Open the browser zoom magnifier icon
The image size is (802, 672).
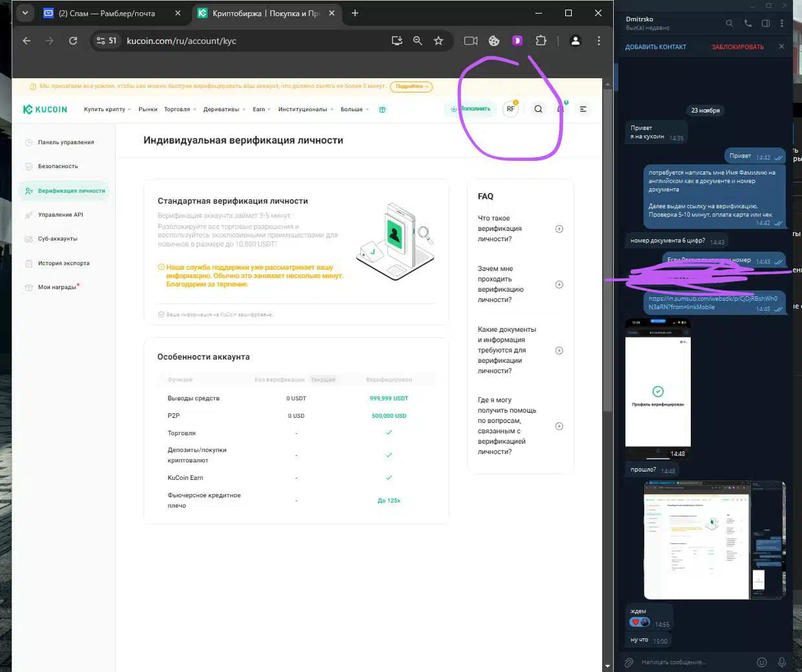click(418, 41)
